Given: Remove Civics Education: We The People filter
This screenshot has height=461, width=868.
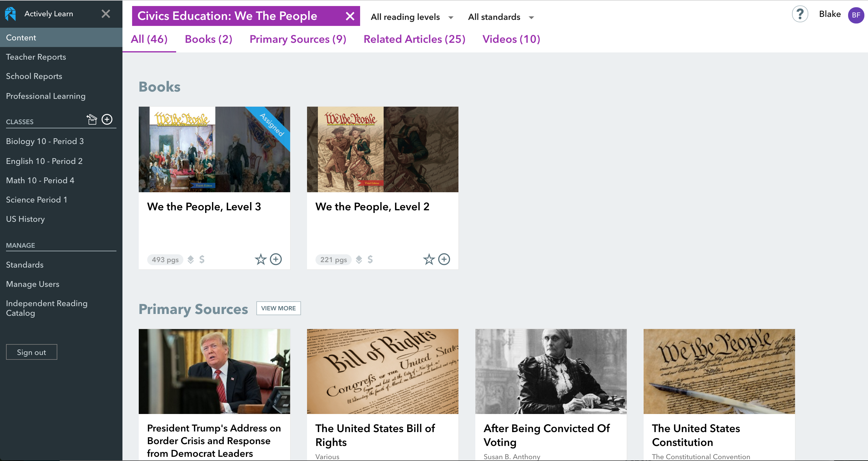Looking at the screenshot, I should (x=350, y=16).
